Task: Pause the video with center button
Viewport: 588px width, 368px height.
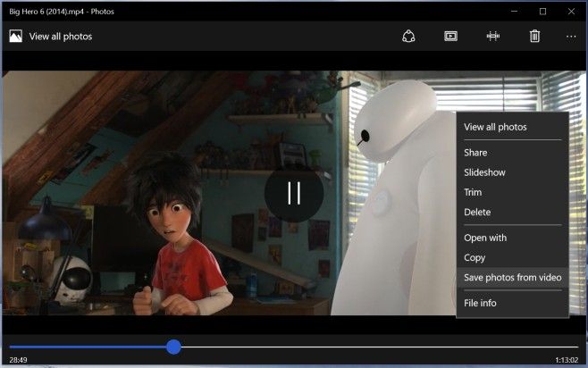Action: coord(294,192)
